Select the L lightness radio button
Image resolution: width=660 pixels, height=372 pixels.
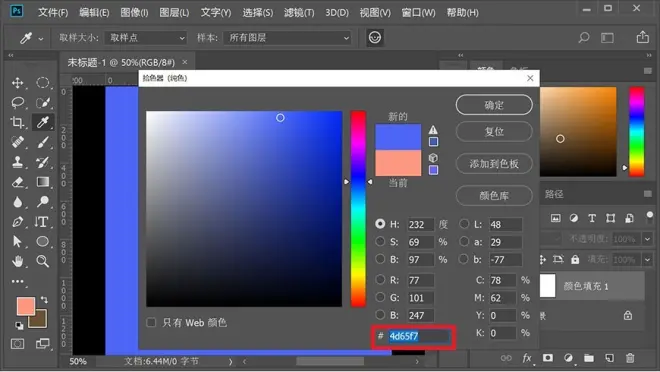click(x=464, y=224)
